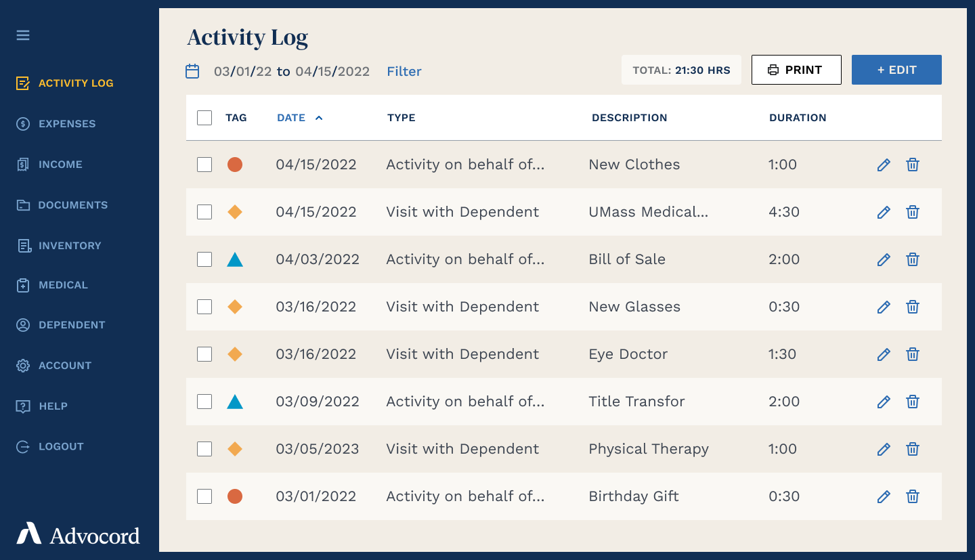This screenshot has height=560, width=975.
Task: Trash the Physical Therapy entry
Action: tap(913, 449)
